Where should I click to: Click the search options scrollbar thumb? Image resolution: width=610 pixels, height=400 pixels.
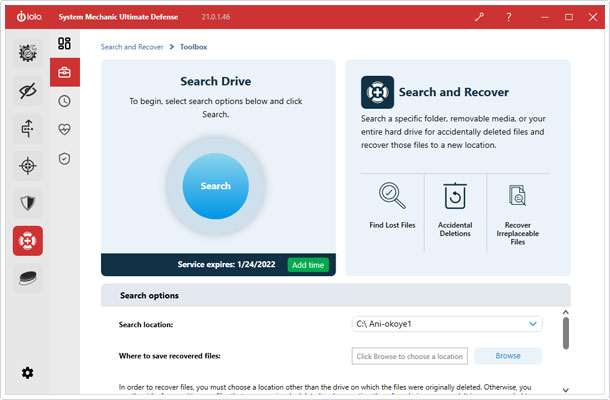tap(566, 333)
